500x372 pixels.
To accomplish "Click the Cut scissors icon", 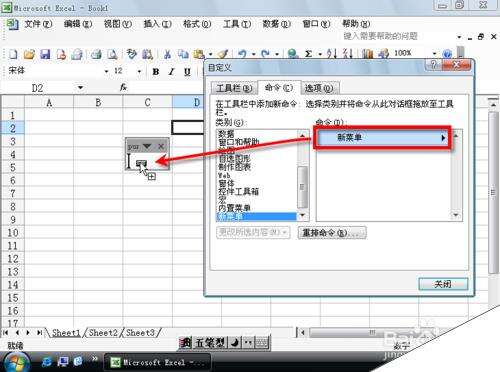I will (167, 54).
